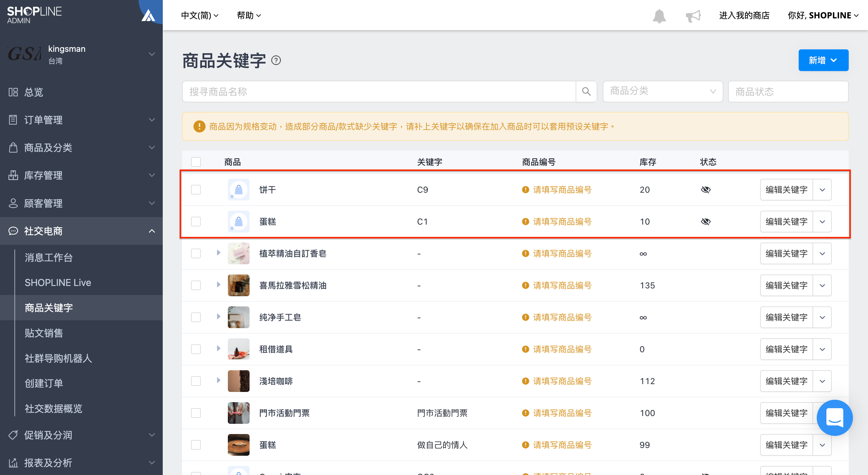868x475 pixels.
Task: Click the search magnifier icon
Action: pos(586,92)
